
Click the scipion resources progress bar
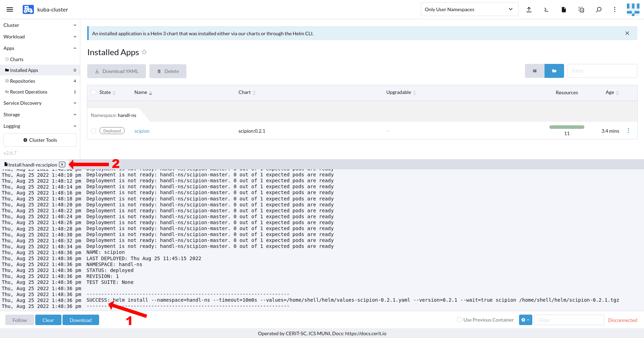[567, 127]
